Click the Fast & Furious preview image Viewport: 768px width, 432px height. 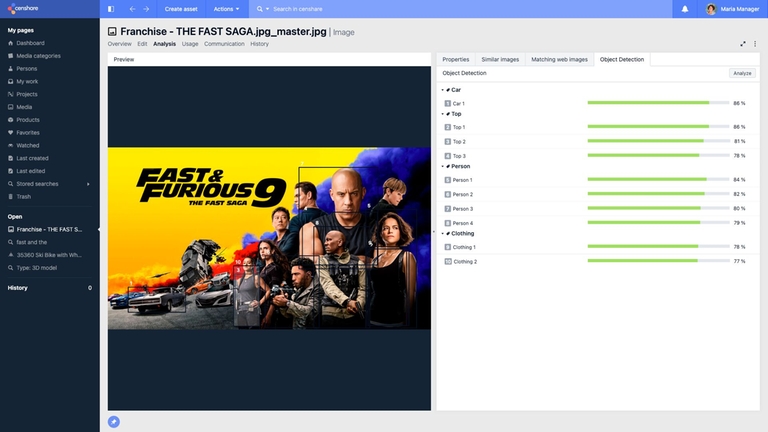(x=269, y=238)
